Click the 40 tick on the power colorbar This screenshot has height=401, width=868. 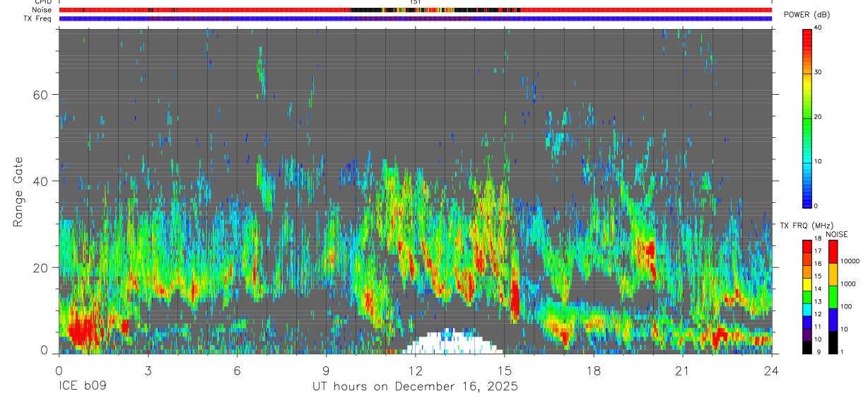[x=819, y=28]
